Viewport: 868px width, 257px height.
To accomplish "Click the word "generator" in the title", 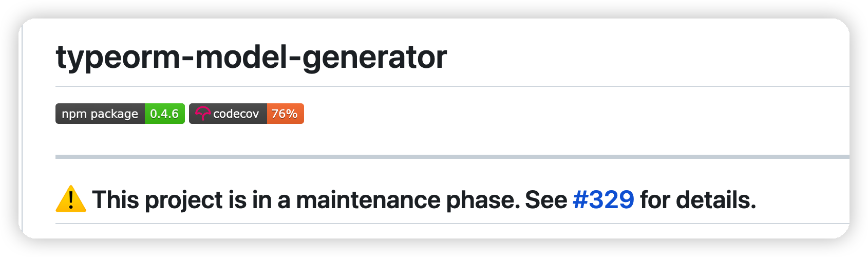I will click(x=374, y=57).
